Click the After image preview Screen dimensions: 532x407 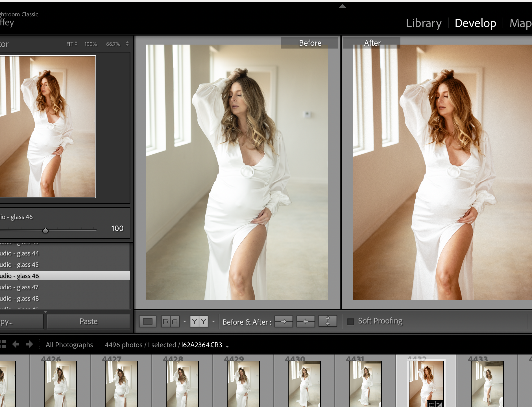(442, 172)
